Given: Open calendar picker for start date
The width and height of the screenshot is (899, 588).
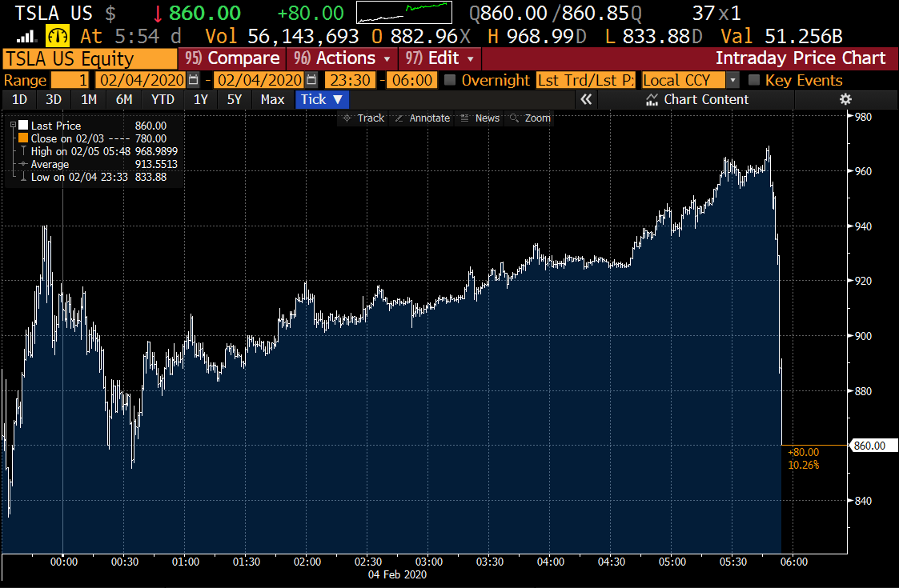Looking at the screenshot, I should click(x=194, y=80).
